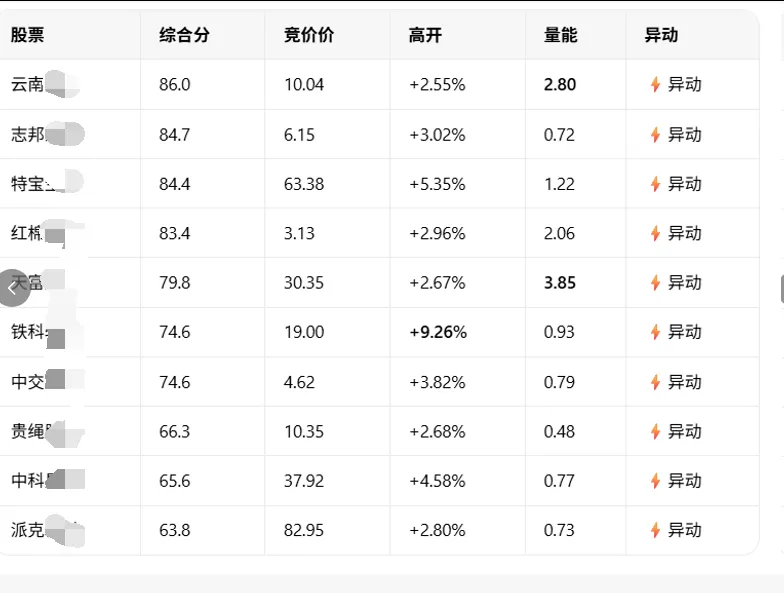Viewport: 784px width, 593px height.
Task: Click the lightning icon in the 63.38 row
Action: [655, 184]
